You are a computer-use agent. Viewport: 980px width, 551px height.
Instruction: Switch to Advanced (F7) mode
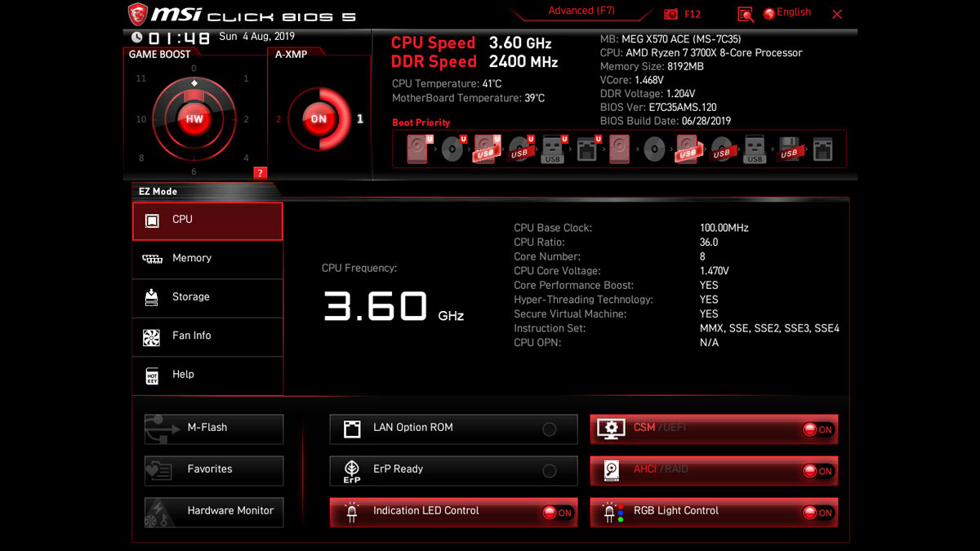click(581, 11)
